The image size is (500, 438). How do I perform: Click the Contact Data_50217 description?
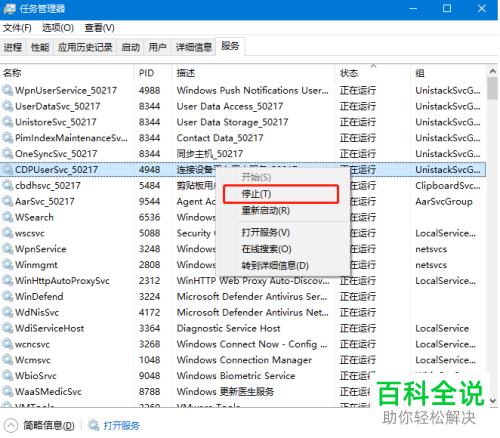tap(220, 138)
